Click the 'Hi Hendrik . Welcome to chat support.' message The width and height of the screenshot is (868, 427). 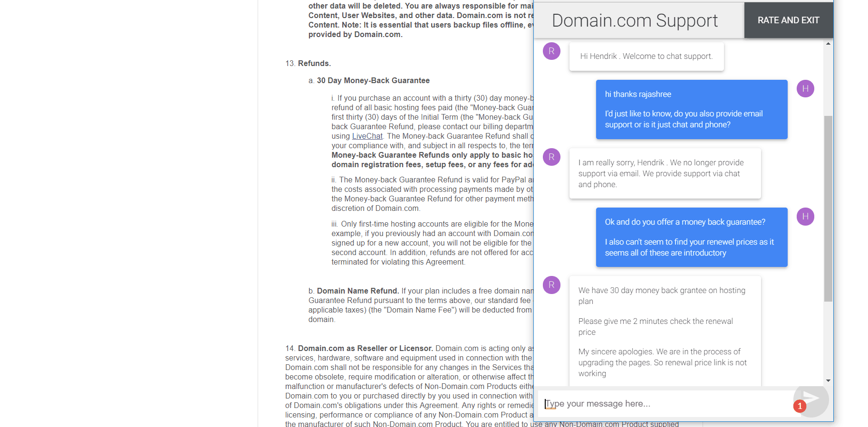pyautogui.click(x=646, y=57)
